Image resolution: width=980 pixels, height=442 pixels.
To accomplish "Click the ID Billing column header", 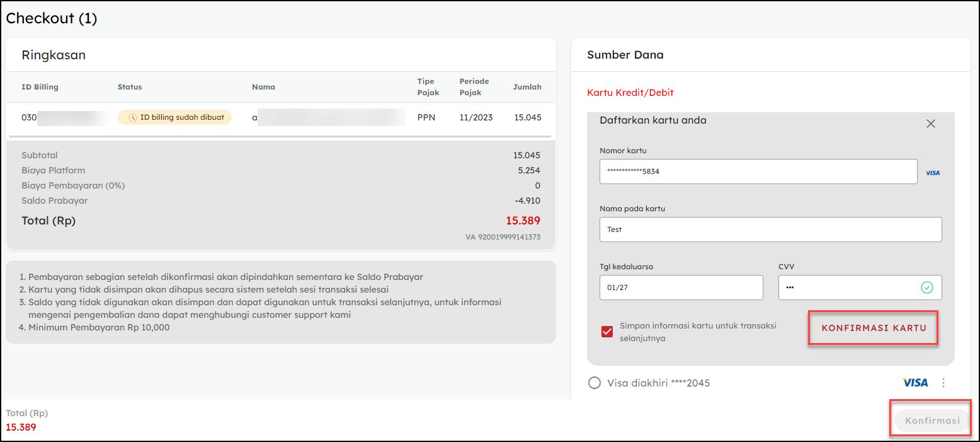I will [40, 87].
